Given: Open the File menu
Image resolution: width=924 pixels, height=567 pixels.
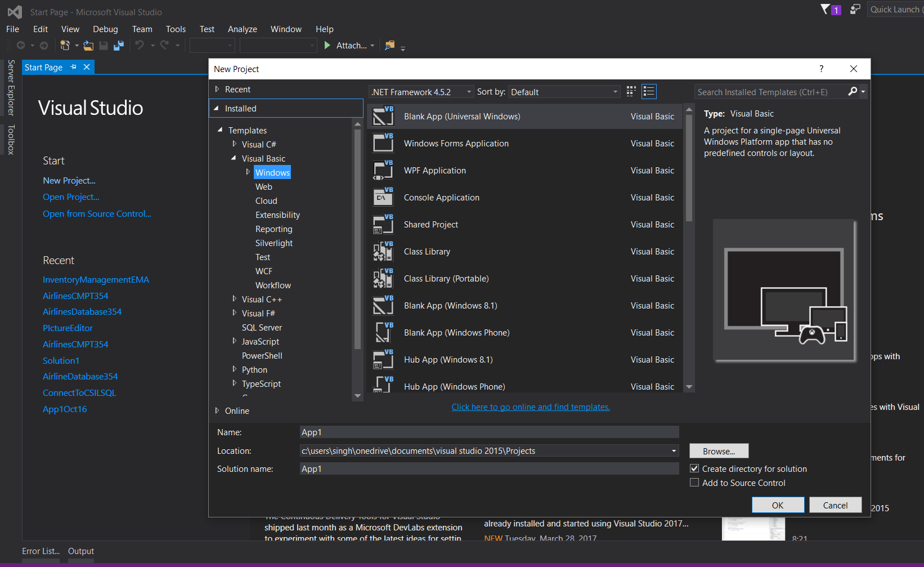Looking at the screenshot, I should pyautogui.click(x=12, y=29).
